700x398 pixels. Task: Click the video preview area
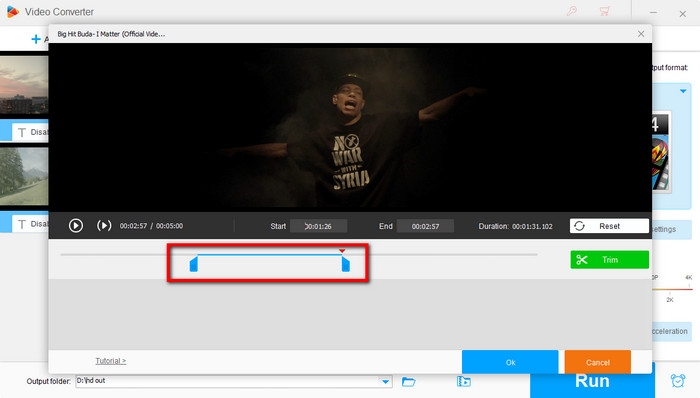[x=350, y=128]
